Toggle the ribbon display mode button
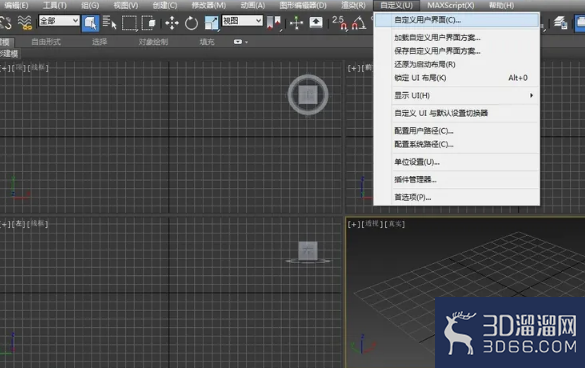The height and width of the screenshot is (368, 585). point(238,42)
